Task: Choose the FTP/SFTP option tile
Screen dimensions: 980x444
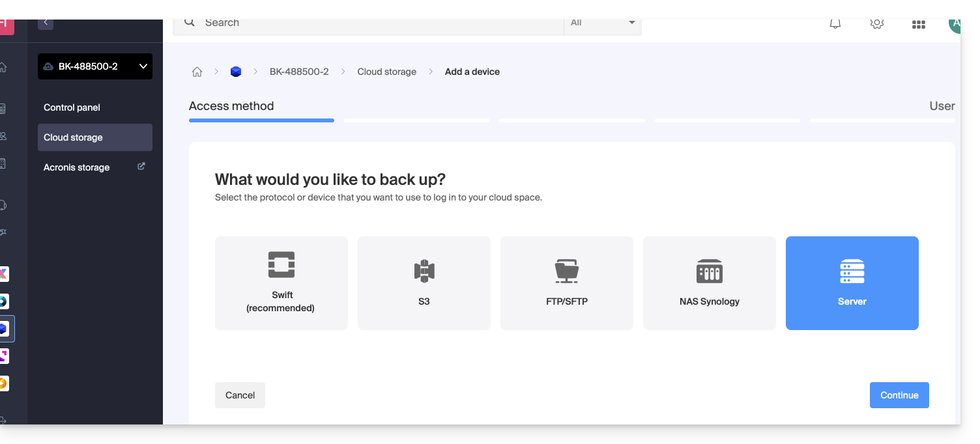Action: 566,283
